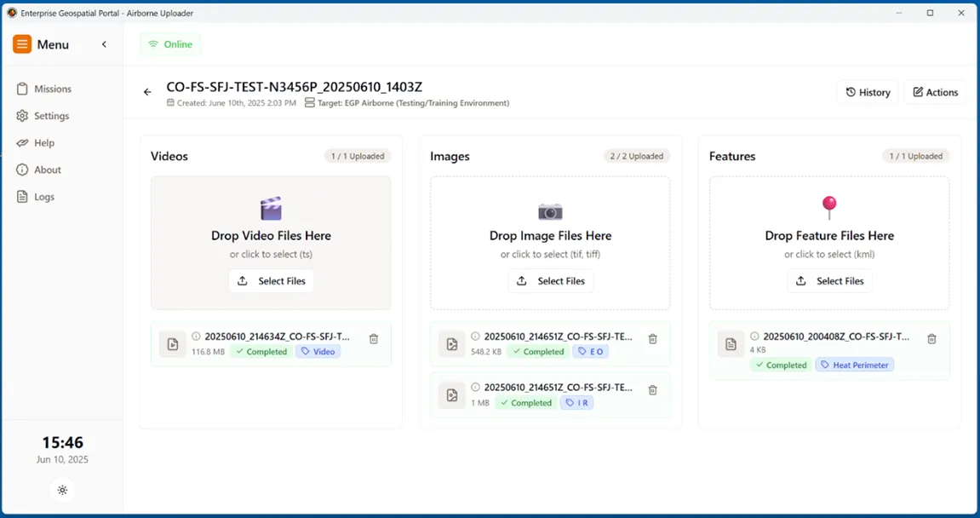The width and height of the screenshot is (980, 518).
Task: Click the 2 / 2 Uploaded progress badge
Action: (635, 156)
